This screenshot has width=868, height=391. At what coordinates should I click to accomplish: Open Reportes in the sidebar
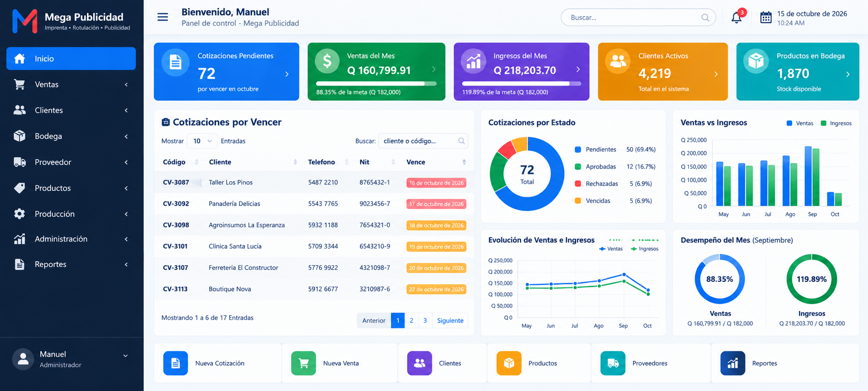point(71,264)
